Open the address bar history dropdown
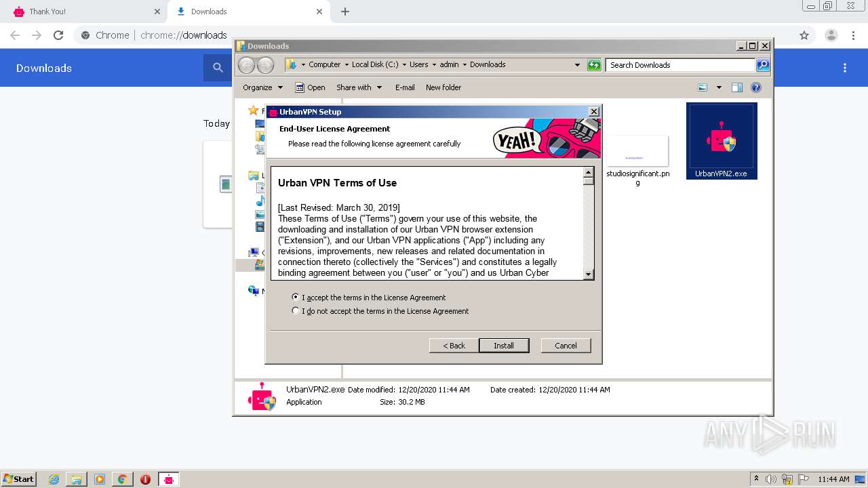The height and width of the screenshot is (488, 868). 577,65
